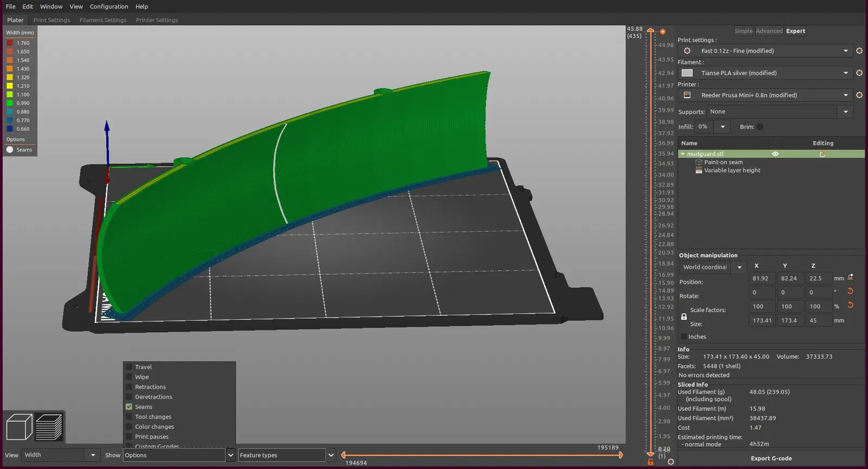This screenshot has height=469, width=868.
Task: Select the sliced layers preview icon
Action: [x=49, y=427]
